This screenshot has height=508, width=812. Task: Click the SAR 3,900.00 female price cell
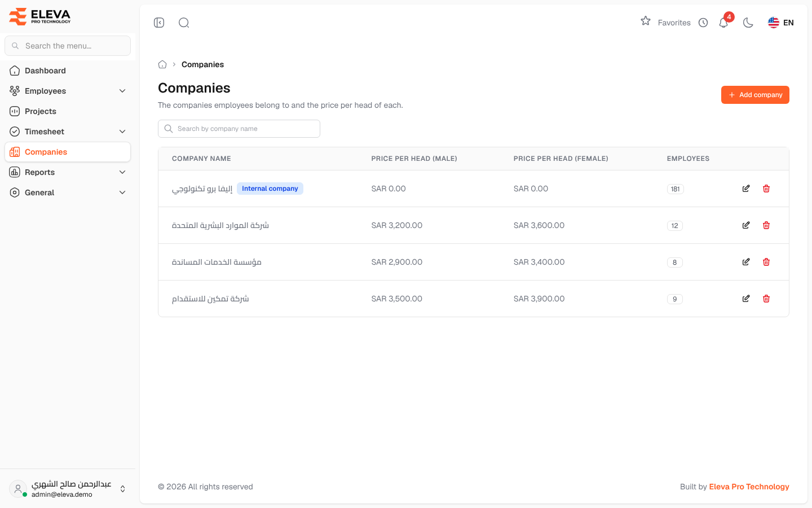(x=539, y=299)
